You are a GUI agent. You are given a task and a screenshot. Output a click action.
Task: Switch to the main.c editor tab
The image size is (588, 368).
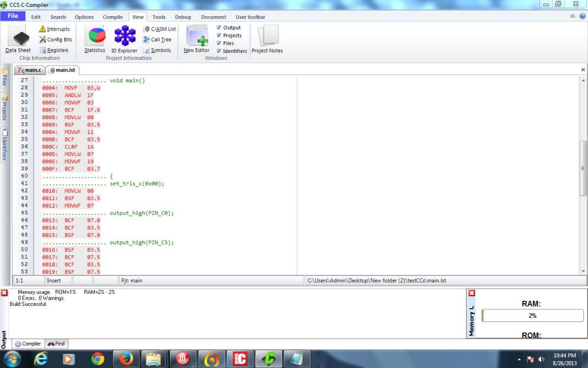click(x=30, y=70)
